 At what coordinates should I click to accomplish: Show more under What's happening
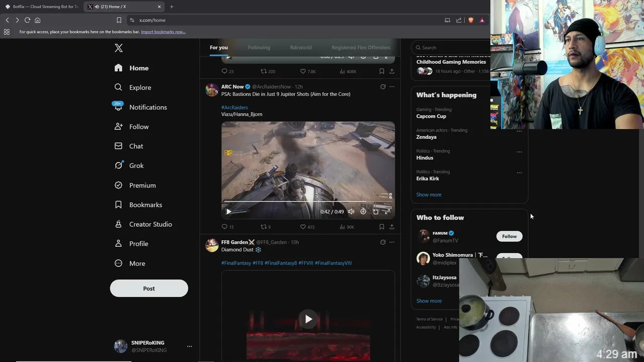(x=429, y=195)
